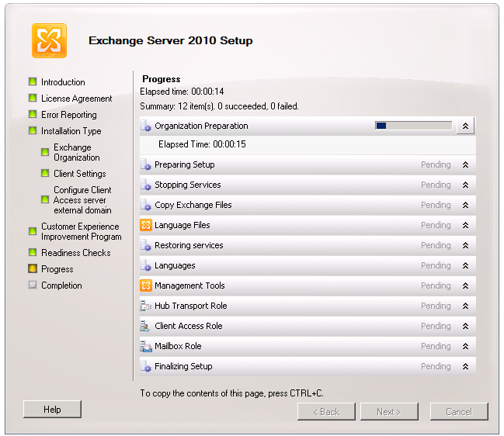Click the 'Elapsed Time: 00:00:15' detail line

[x=202, y=144]
